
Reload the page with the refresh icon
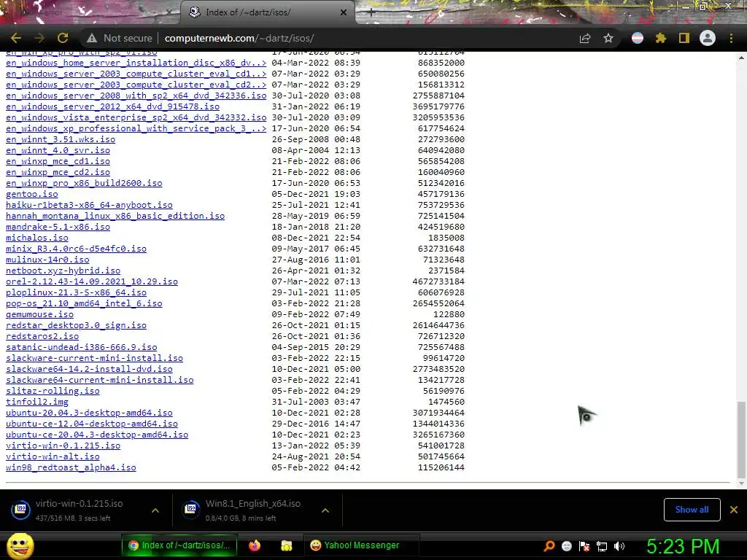coord(63,38)
